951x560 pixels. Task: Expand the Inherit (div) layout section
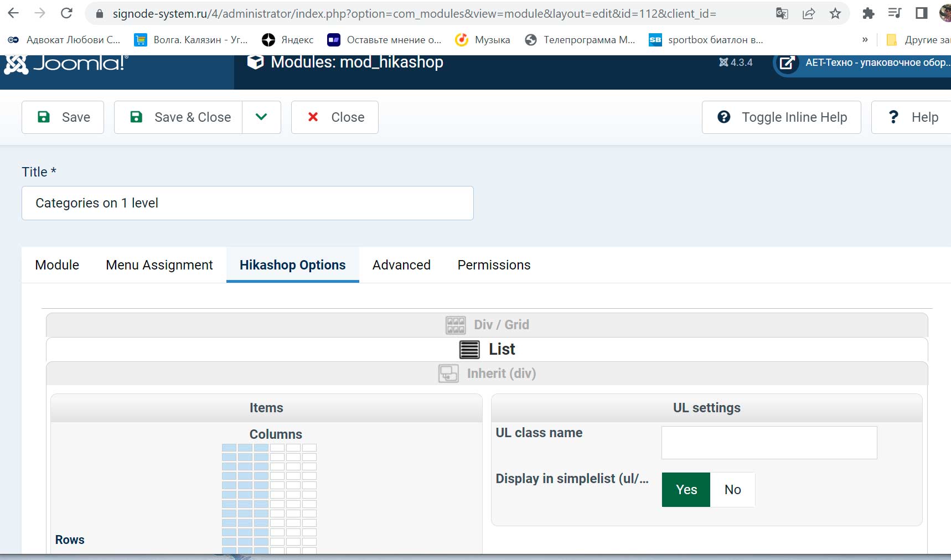[487, 374]
